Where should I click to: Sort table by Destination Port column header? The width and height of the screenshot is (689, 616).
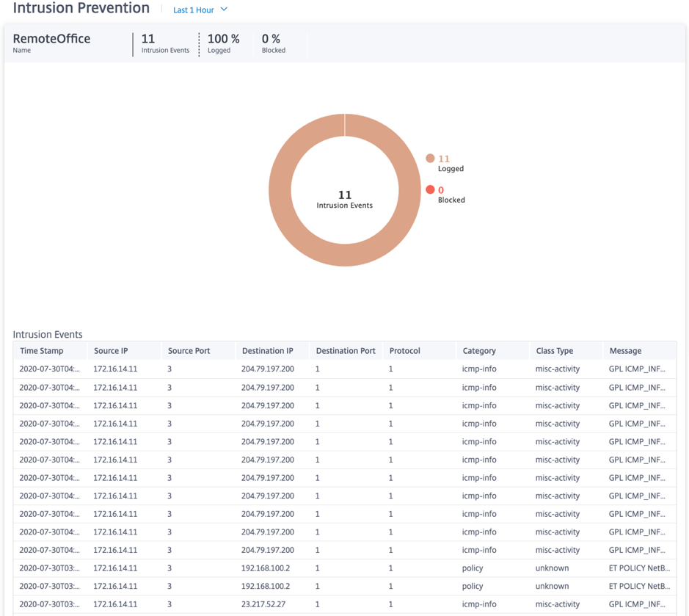click(x=346, y=351)
